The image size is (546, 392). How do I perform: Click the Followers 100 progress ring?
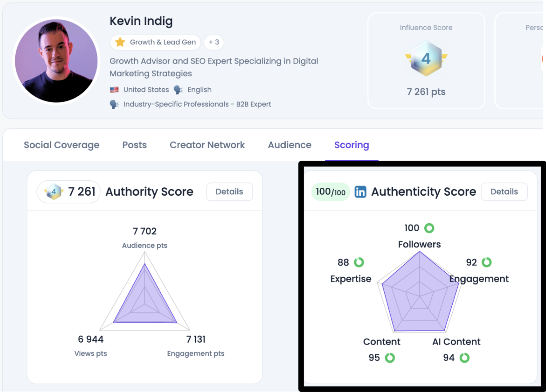[429, 228]
